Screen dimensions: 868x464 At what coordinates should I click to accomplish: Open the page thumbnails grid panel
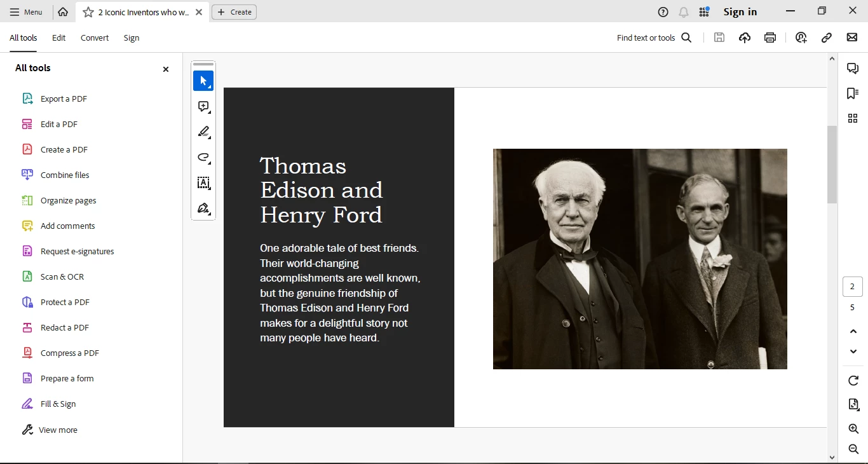click(853, 118)
